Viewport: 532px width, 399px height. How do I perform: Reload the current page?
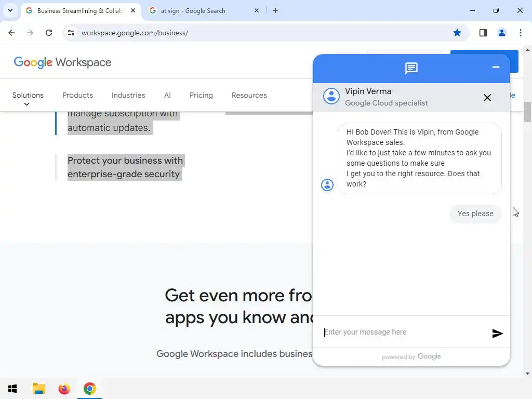[x=49, y=33]
